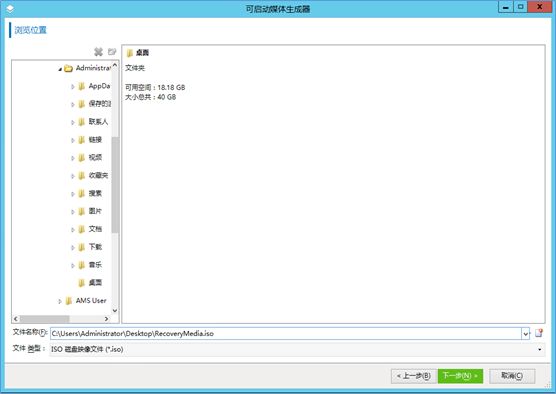Expand the 搜索 folder node
The image size is (556, 394).
coord(73,194)
